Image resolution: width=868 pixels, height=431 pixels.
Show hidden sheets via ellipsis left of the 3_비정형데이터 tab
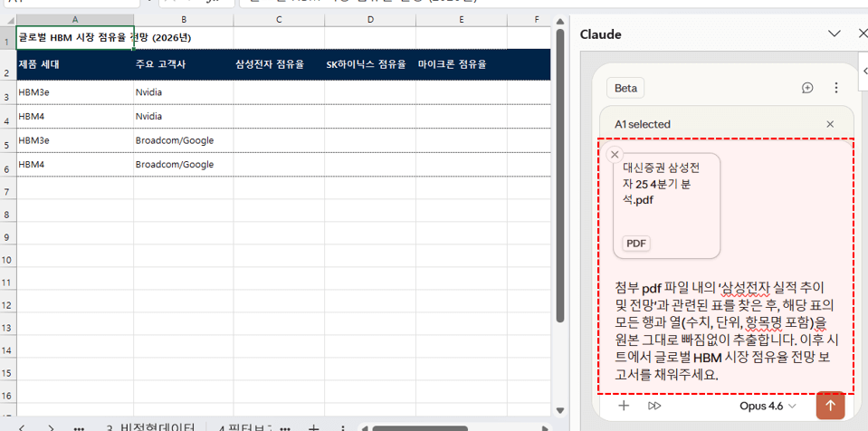(79, 428)
